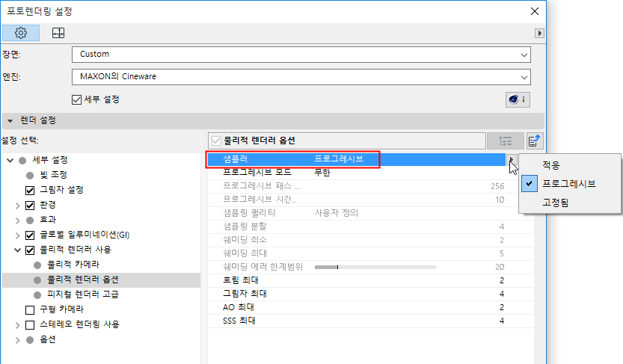The width and height of the screenshot is (623, 364).
Task: Click the 프로그레시브 패스 value 256
Action: [497, 186]
